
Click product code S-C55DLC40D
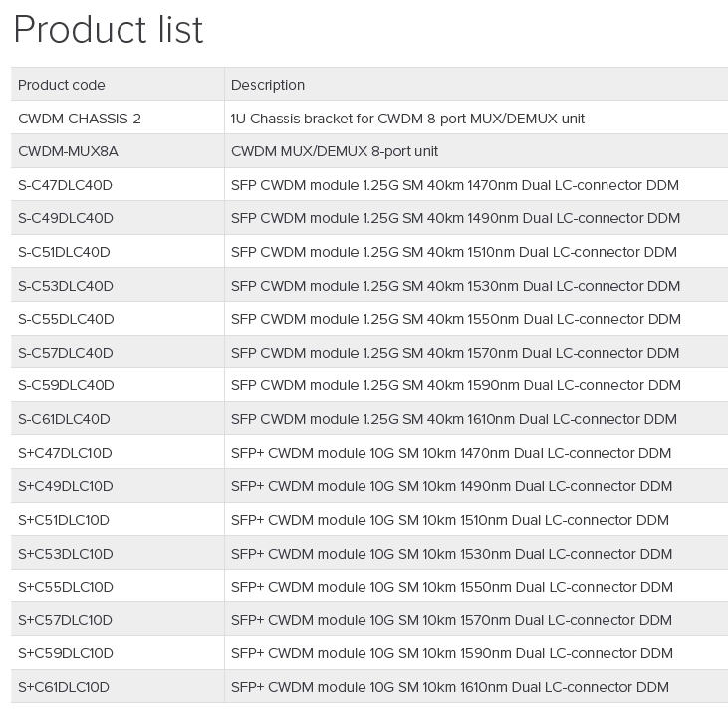(x=66, y=319)
